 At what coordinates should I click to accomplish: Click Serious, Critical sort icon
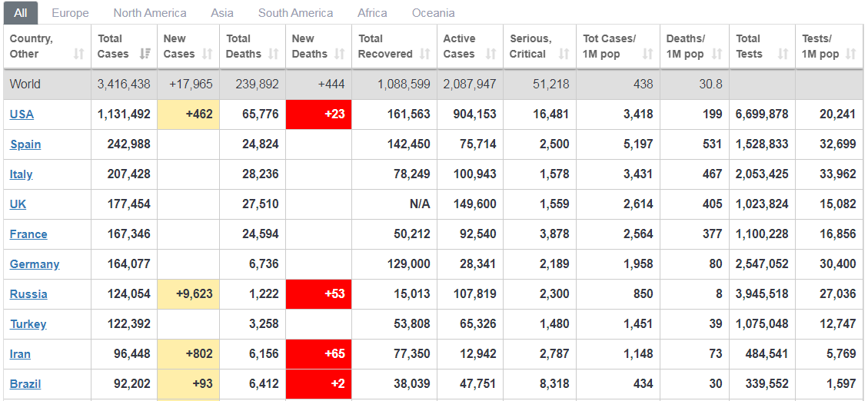pyautogui.click(x=564, y=54)
